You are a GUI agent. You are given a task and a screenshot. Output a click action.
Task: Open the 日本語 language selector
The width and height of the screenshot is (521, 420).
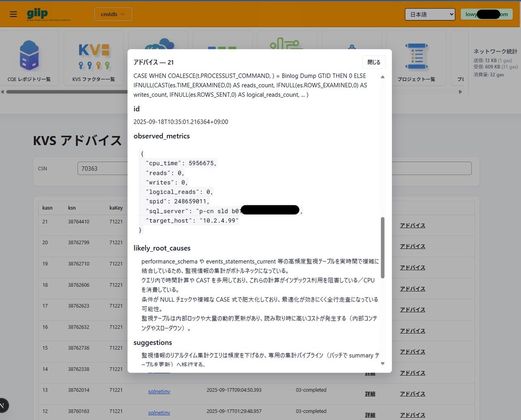pyautogui.click(x=429, y=14)
